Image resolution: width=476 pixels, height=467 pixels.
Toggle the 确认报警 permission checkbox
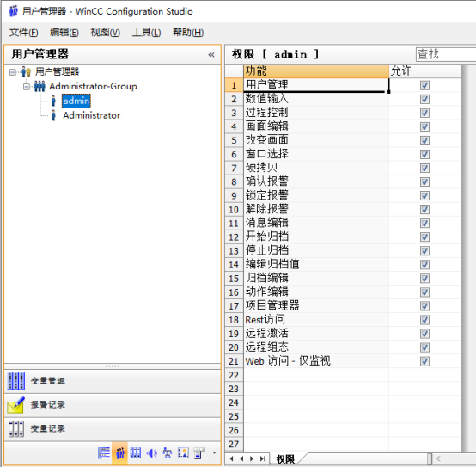click(x=424, y=182)
